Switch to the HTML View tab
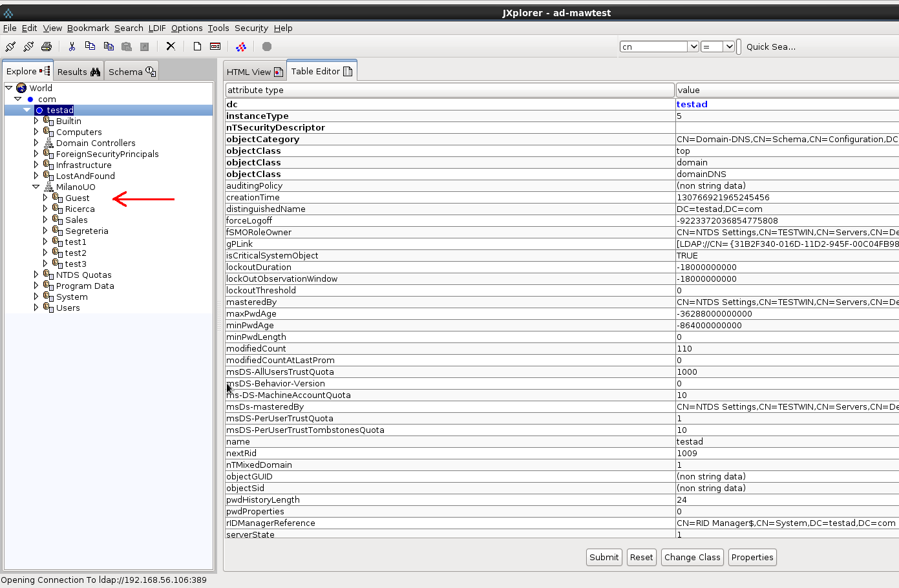Viewport: 899px width, 588px height. click(255, 72)
